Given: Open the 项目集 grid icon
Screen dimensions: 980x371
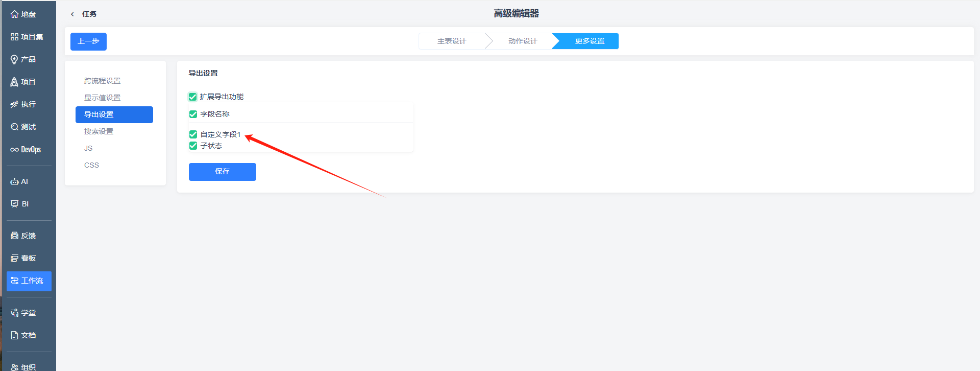Looking at the screenshot, I should (14, 37).
